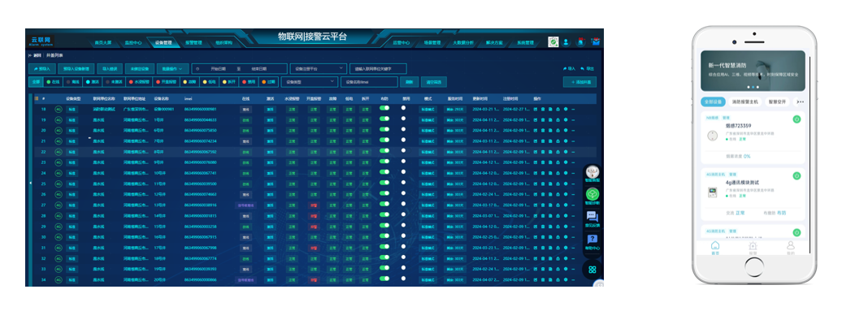This screenshot has height=311, width=868.
Task: Open the four-square grid floating menu icon
Action: tap(592, 270)
